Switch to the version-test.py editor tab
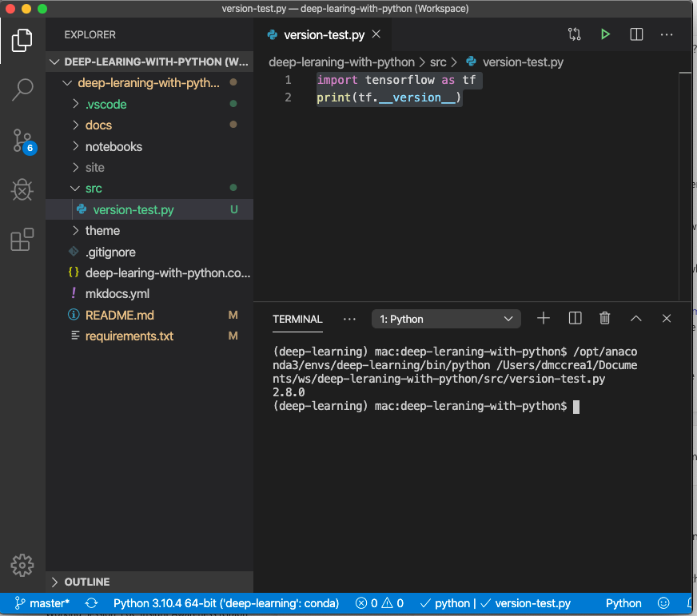Screen dimensions: 697x616 pos(323,34)
